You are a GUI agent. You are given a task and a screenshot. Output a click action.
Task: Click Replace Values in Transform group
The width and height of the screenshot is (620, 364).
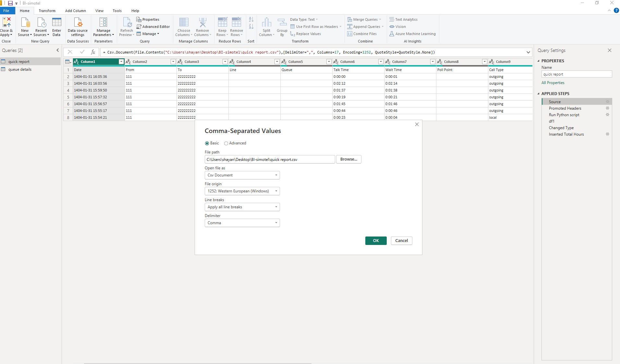[x=305, y=34]
